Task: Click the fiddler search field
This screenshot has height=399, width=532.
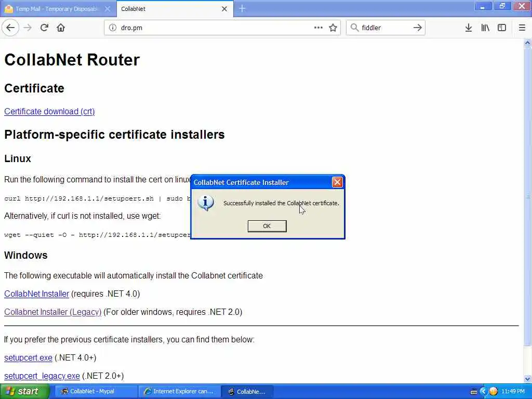Action: tap(385, 28)
